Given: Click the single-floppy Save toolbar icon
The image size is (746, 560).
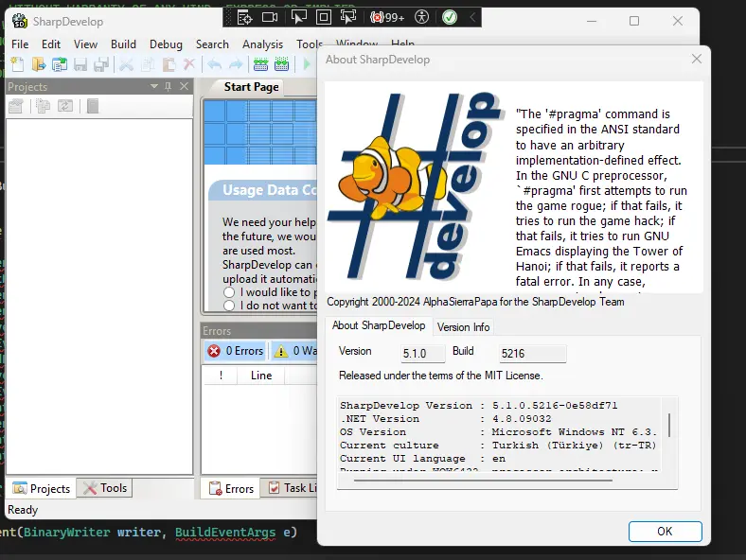Looking at the screenshot, I should point(80,64).
